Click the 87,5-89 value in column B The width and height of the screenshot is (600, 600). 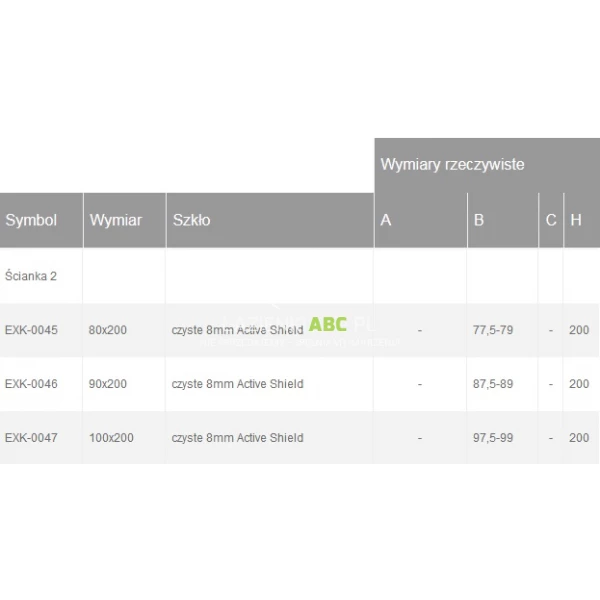(493, 384)
